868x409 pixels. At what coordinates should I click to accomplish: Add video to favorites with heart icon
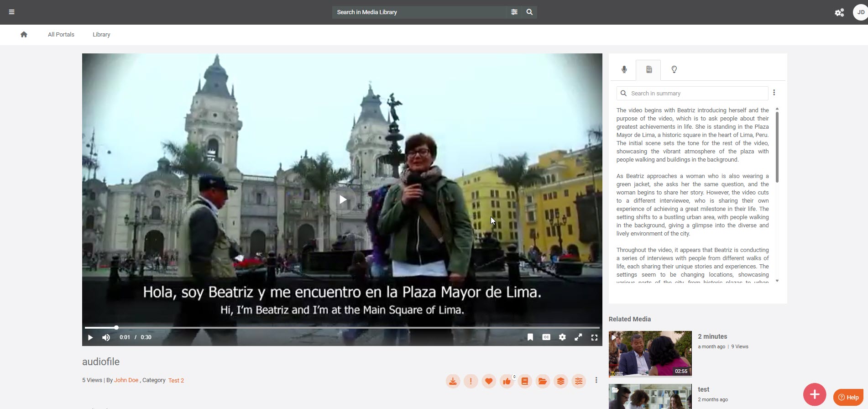click(x=489, y=381)
